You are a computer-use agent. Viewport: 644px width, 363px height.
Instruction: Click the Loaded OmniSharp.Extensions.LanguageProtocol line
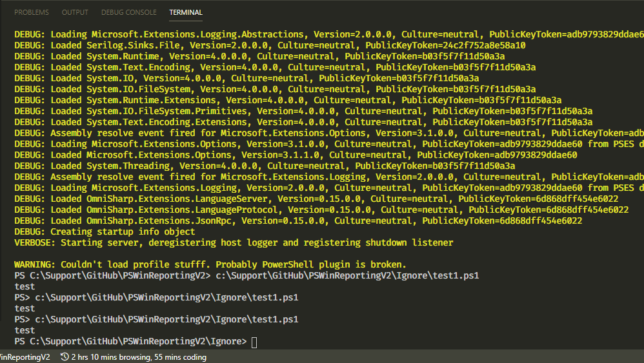click(x=321, y=210)
